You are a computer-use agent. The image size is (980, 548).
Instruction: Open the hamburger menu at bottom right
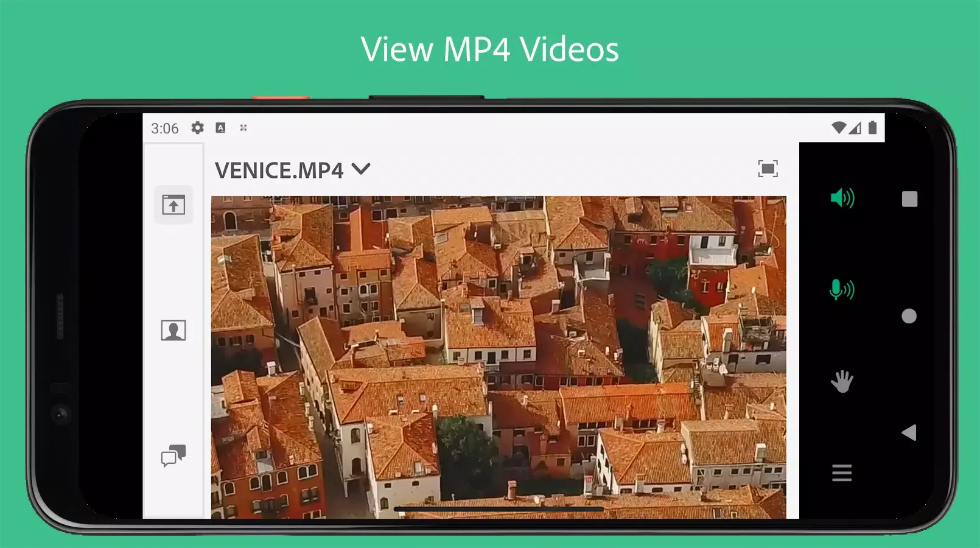click(841, 472)
